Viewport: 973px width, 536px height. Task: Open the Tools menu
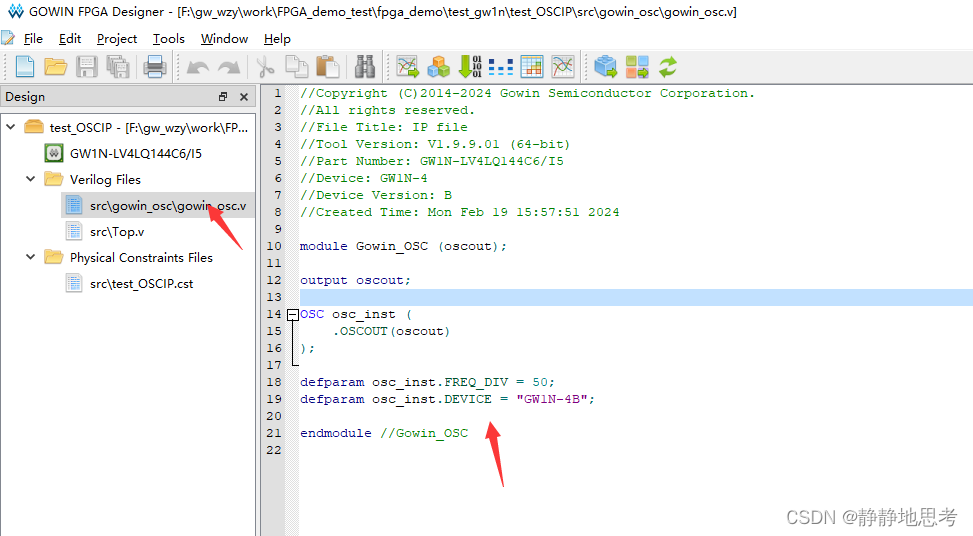[169, 38]
